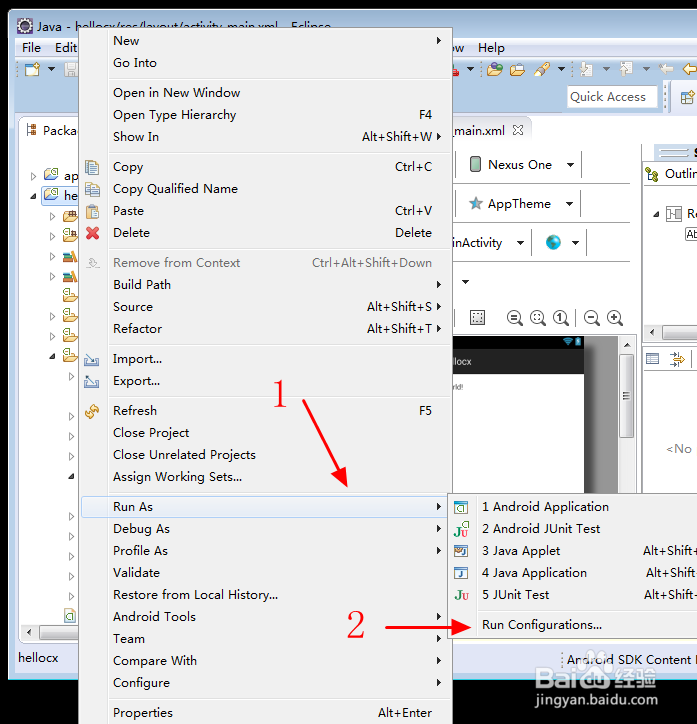Open the Android Tools submenu
The width and height of the screenshot is (697, 724).
coord(266,617)
